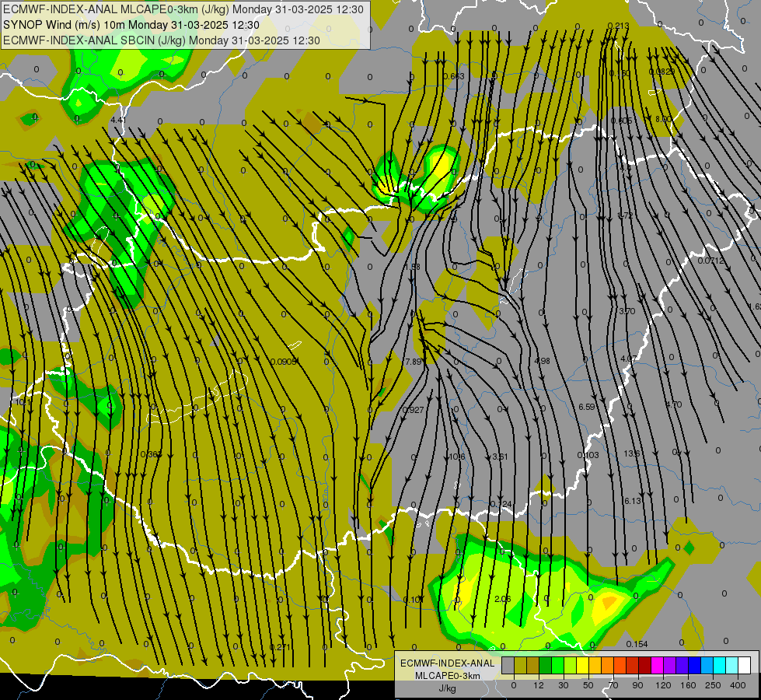Click the map value 10.6
Screen dimensions: 761x700
click(457, 457)
